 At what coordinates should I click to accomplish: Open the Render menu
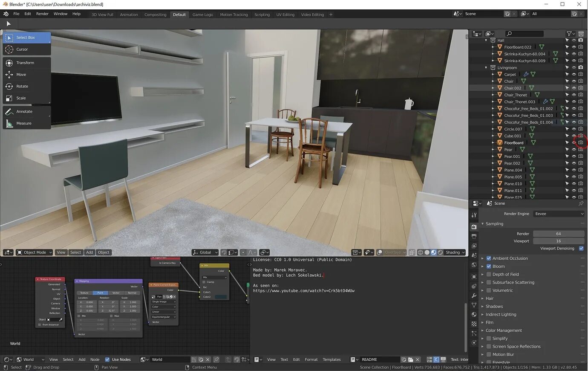[x=42, y=14]
